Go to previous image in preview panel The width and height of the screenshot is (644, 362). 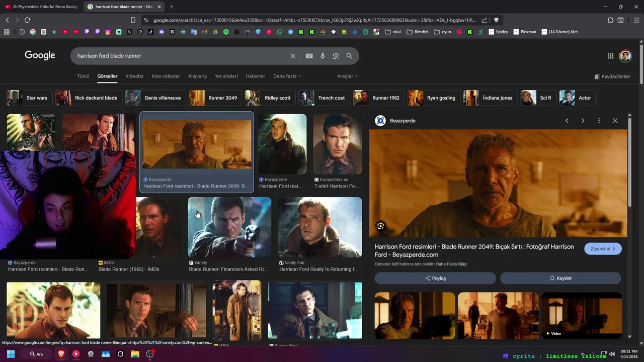(567, 121)
